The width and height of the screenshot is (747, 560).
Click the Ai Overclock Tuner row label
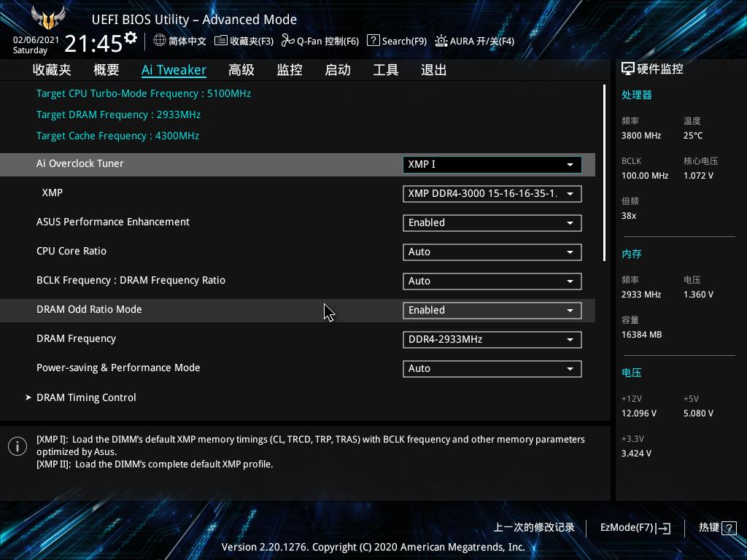[80, 163]
